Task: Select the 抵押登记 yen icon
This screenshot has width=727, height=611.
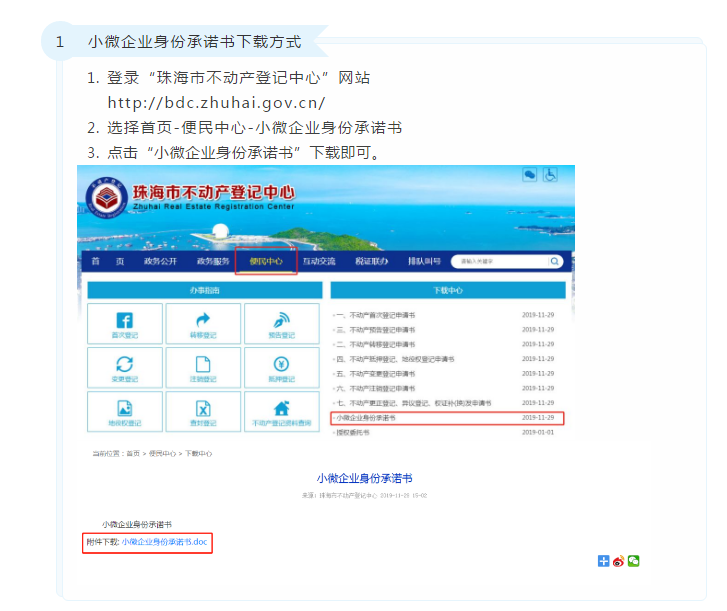Action: tap(282, 367)
